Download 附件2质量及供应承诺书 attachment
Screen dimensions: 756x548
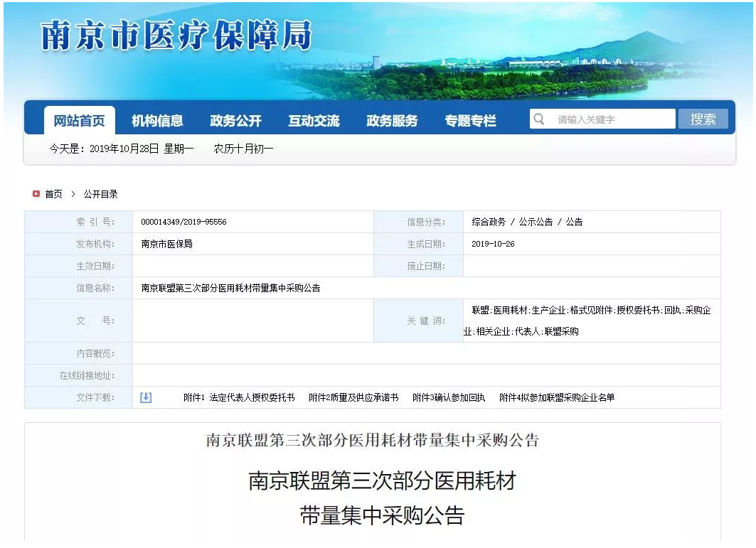(x=353, y=398)
